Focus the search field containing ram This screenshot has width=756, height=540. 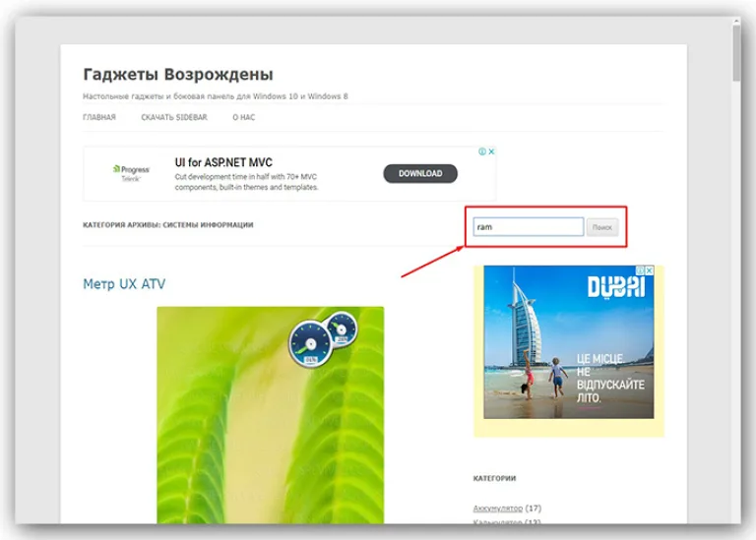(528, 227)
